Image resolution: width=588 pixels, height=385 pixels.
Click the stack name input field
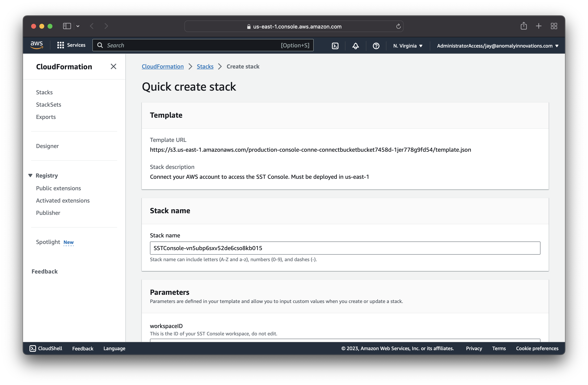[x=345, y=248]
